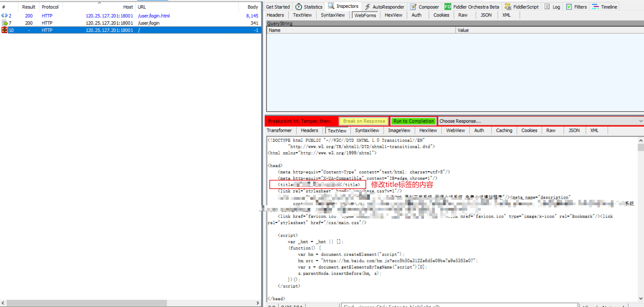Click the Fiddler Orchestra Beta FO icon
Viewport: 644px width, 307px height.
pyautogui.click(x=447, y=7)
